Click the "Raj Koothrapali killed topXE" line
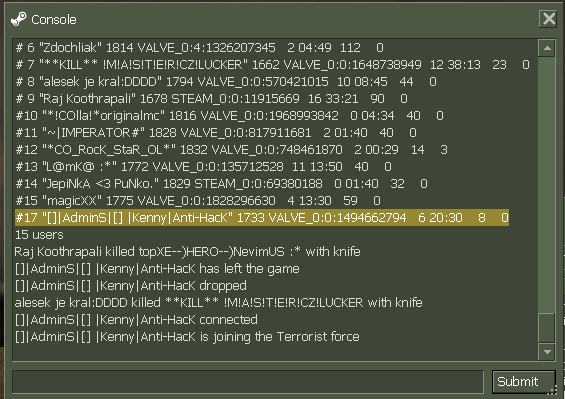This screenshot has width=565, height=399. point(187,252)
